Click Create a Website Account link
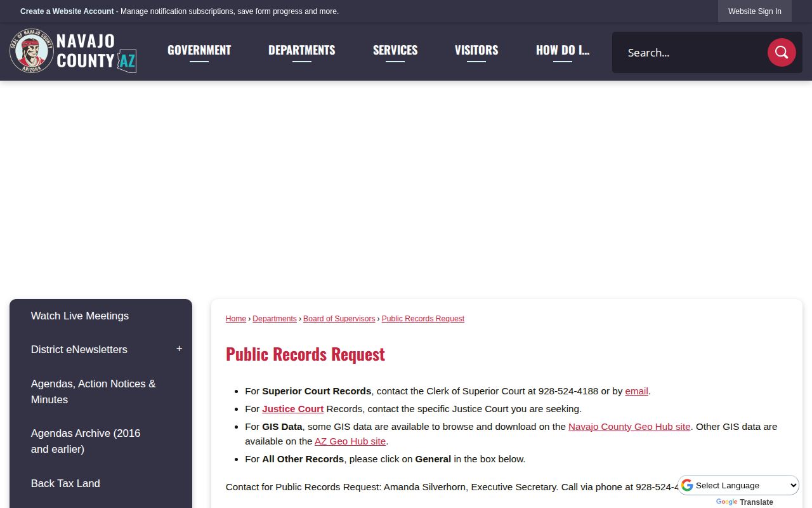812x508 pixels. tap(67, 11)
